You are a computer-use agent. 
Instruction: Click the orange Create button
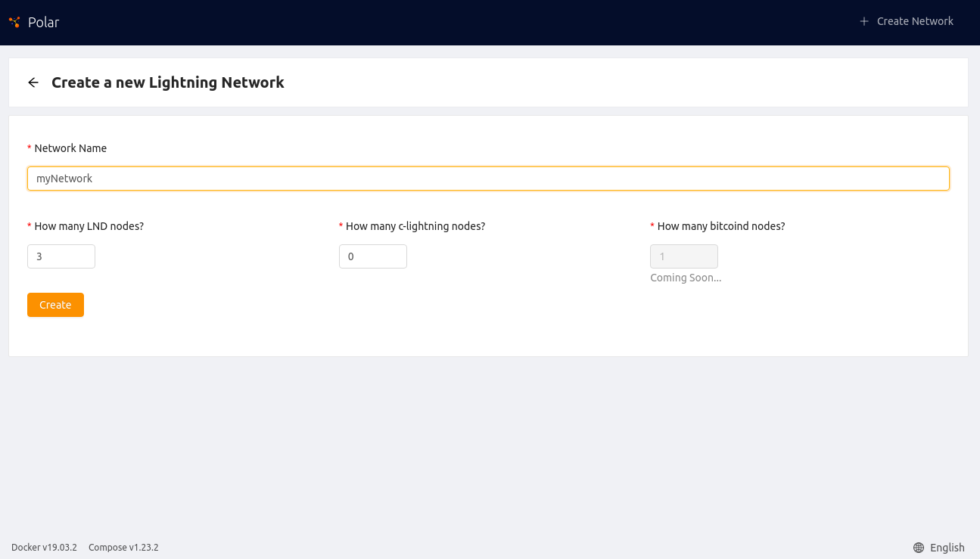click(x=55, y=305)
